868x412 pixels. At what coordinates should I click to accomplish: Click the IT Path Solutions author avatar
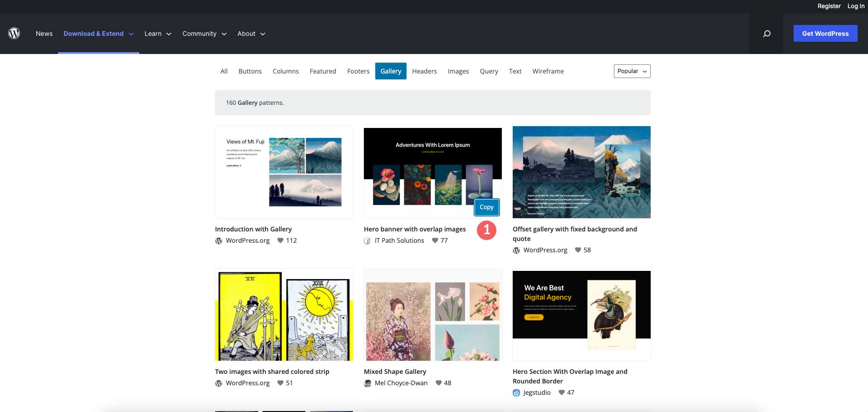pyautogui.click(x=368, y=241)
